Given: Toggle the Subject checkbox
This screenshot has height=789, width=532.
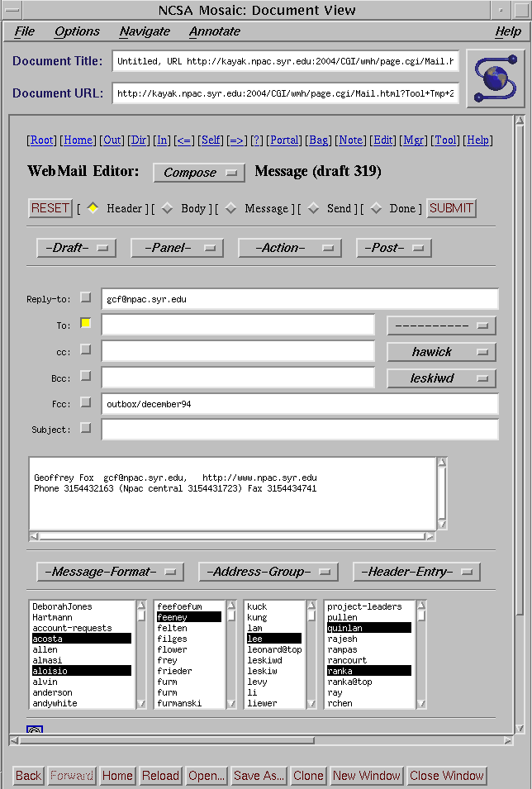Looking at the screenshot, I should (86, 428).
